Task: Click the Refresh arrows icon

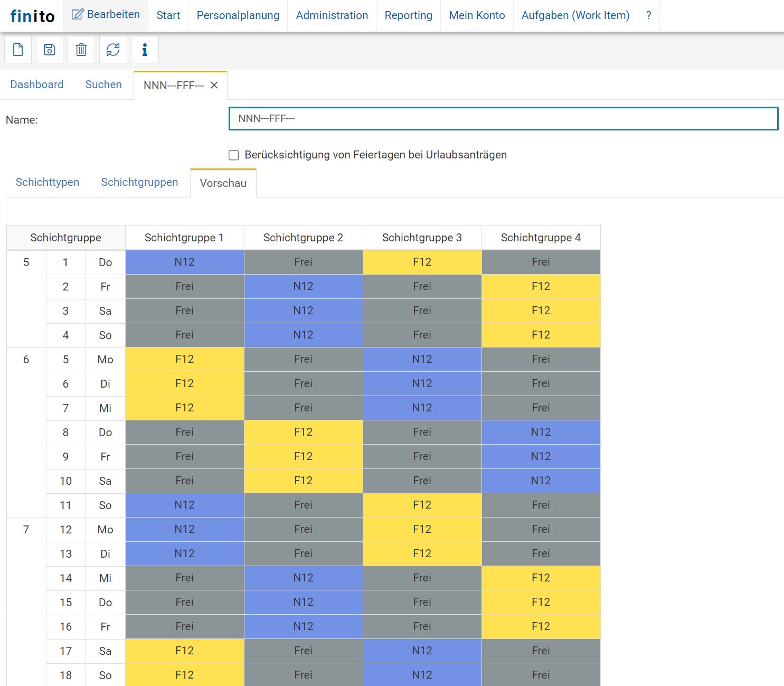Action: (113, 50)
